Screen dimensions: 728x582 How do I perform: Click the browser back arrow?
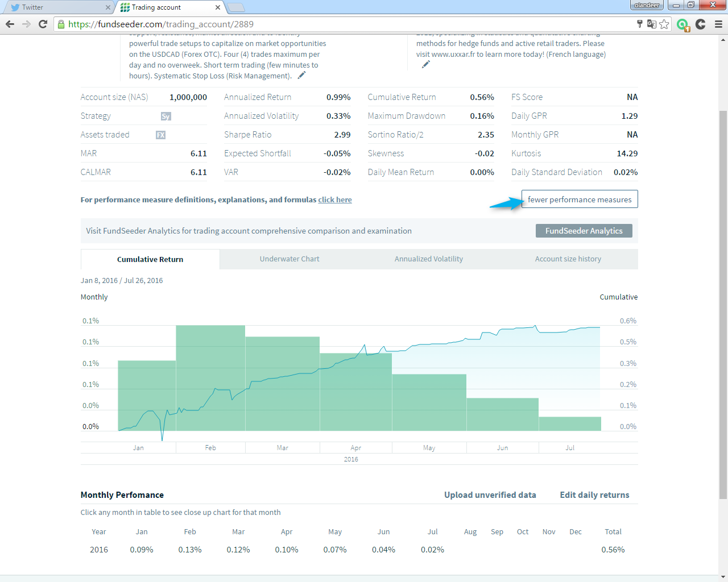10,24
